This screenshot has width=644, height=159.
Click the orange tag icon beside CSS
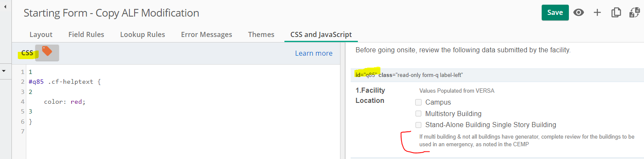pos(47,53)
